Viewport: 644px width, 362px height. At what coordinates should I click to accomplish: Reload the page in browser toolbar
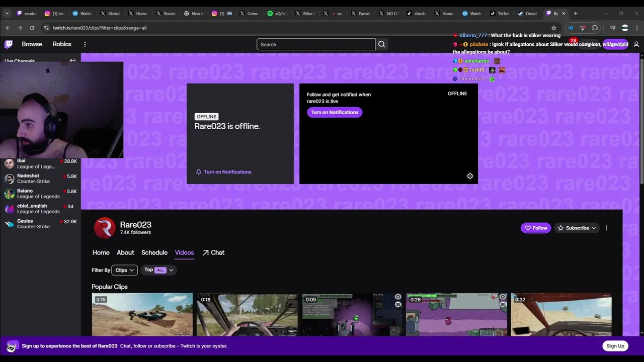tap(32, 28)
